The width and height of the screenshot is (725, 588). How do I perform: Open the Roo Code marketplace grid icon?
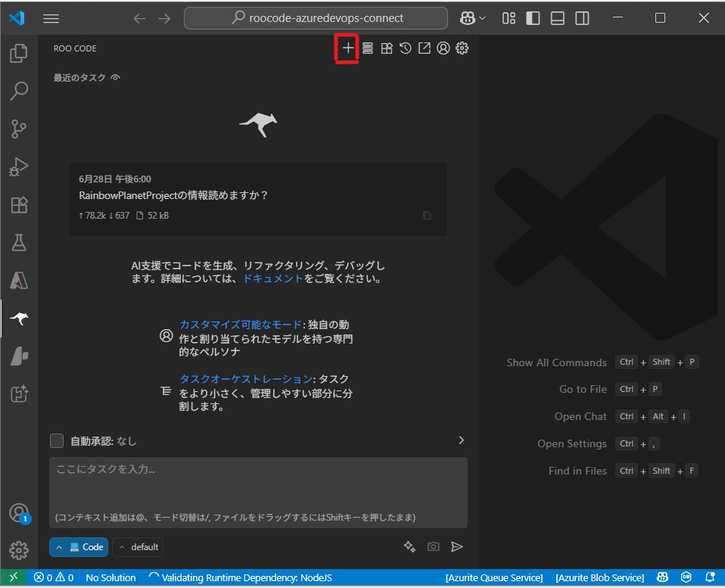387,48
